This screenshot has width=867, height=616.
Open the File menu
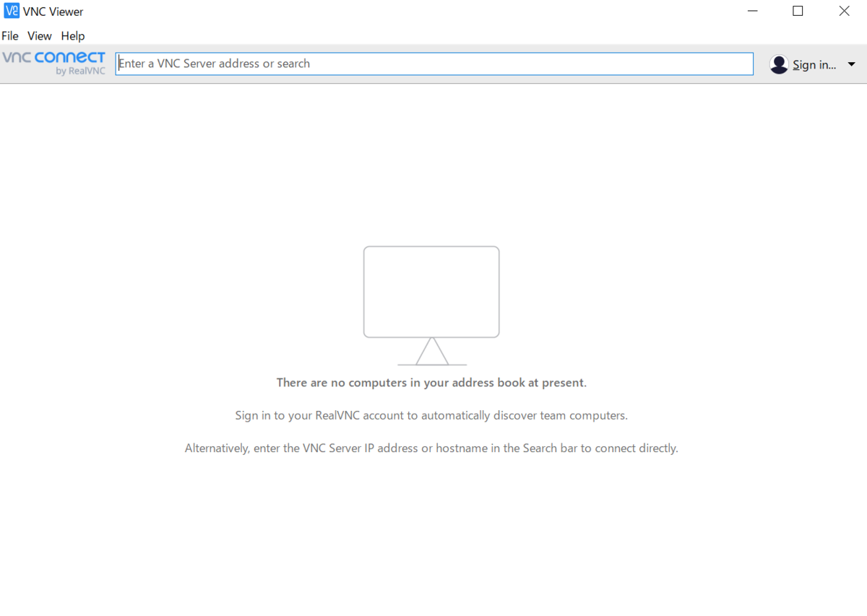10,36
